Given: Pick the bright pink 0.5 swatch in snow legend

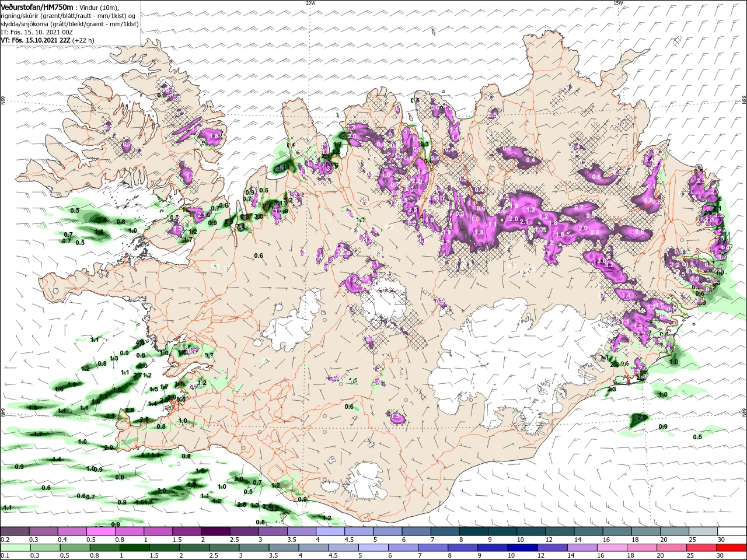Looking at the screenshot, I should point(100,531).
